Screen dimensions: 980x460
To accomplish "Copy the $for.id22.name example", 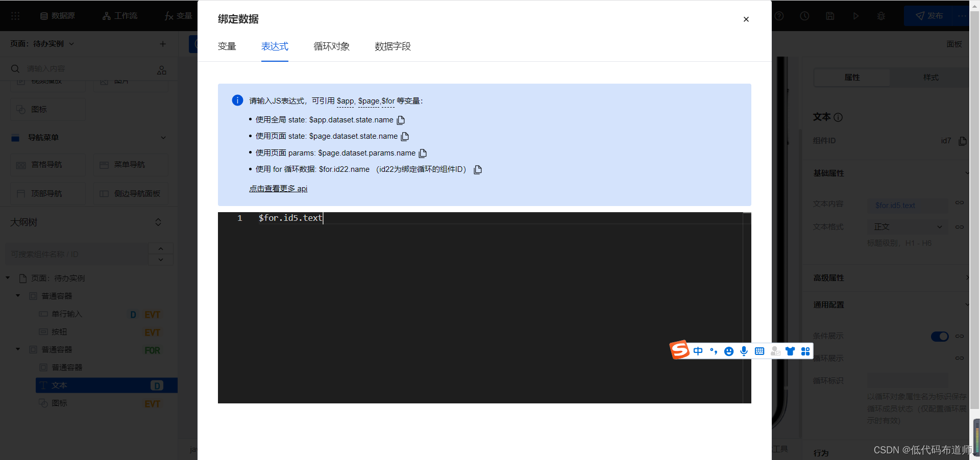I will [478, 170].
